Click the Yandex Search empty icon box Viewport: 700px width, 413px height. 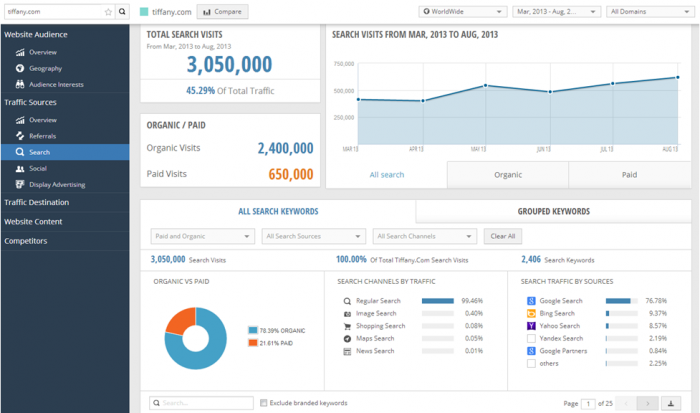pos(531,338)
